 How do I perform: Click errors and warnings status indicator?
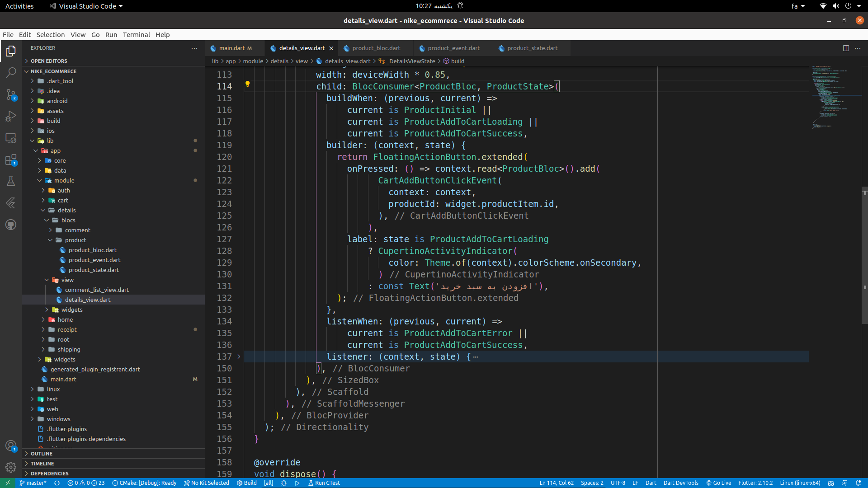point(86,483)
